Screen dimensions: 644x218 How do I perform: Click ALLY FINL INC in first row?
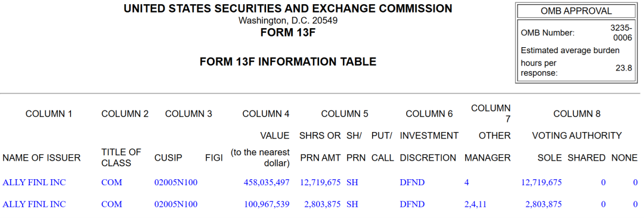coord(34,182)
